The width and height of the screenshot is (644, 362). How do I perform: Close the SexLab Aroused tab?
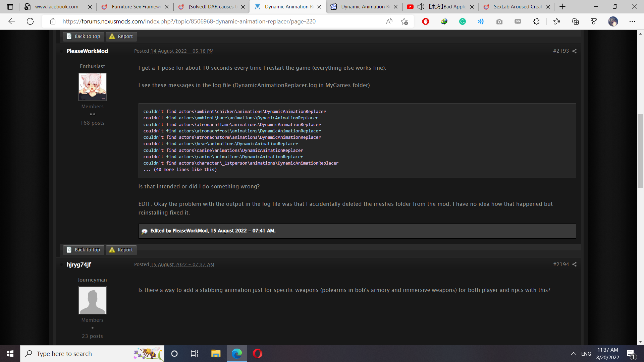548,7
